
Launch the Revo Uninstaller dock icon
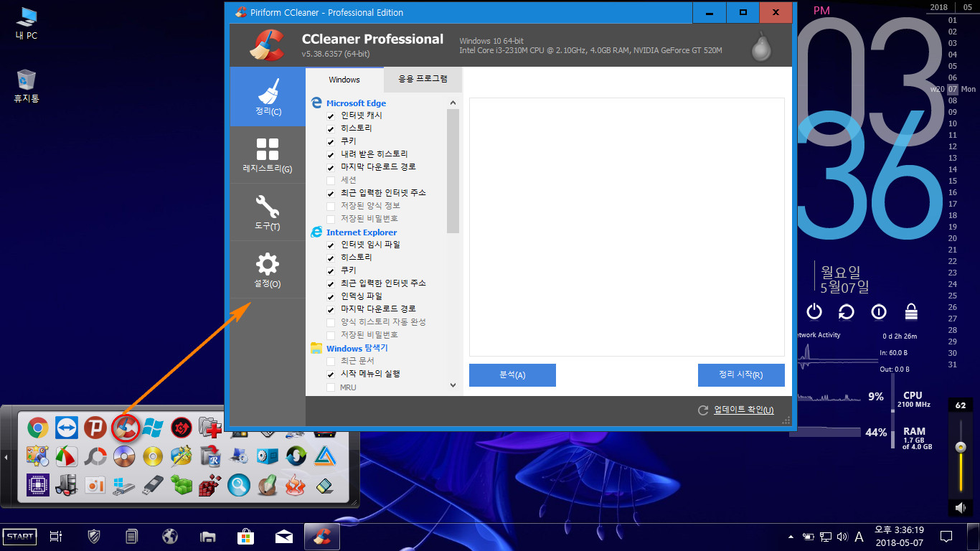coord(210,456)
